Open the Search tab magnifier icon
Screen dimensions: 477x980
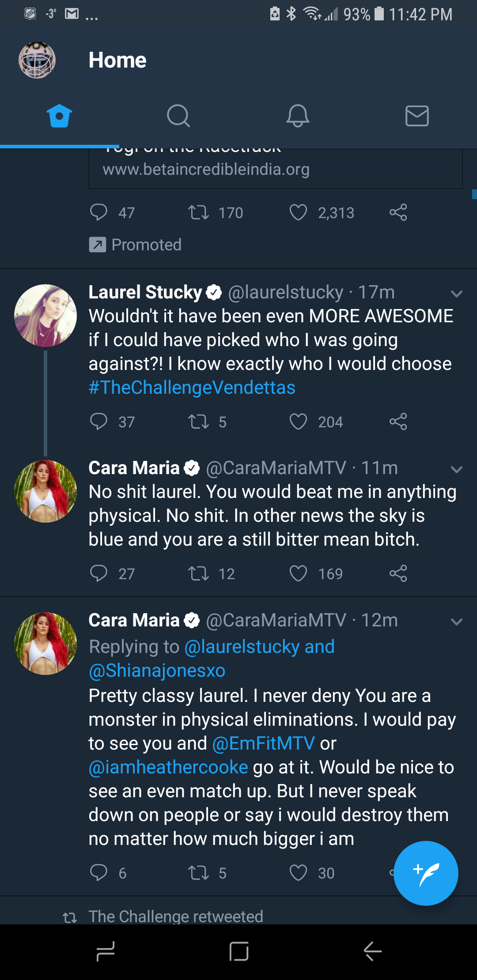tap(178, 116)
